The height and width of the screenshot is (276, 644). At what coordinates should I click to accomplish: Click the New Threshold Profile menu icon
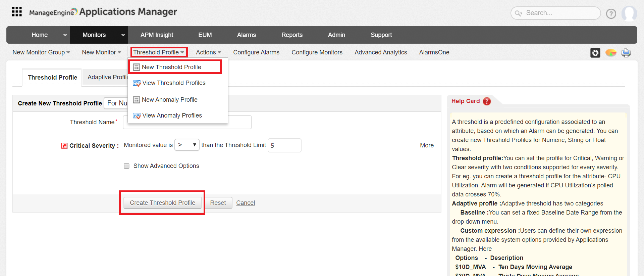pos(137,67)
